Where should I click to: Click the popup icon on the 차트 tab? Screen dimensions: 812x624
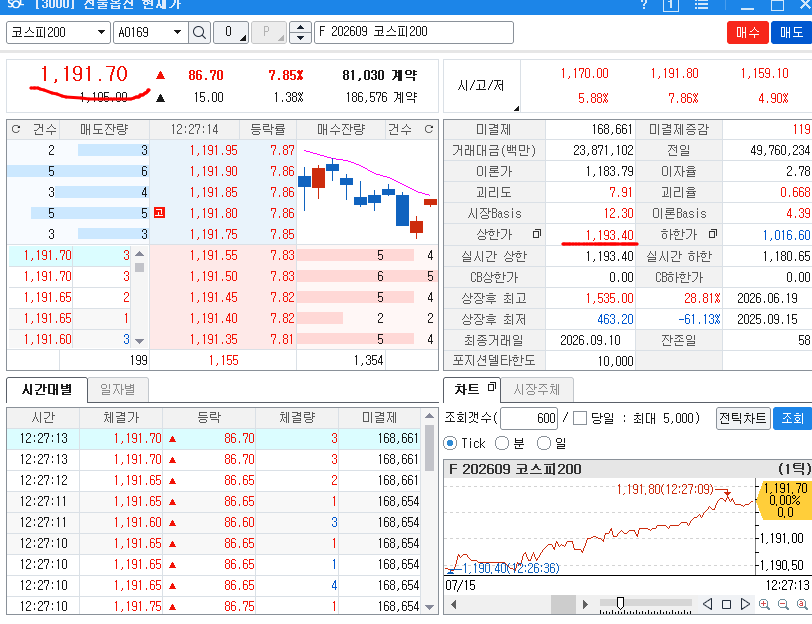point(491,386)
